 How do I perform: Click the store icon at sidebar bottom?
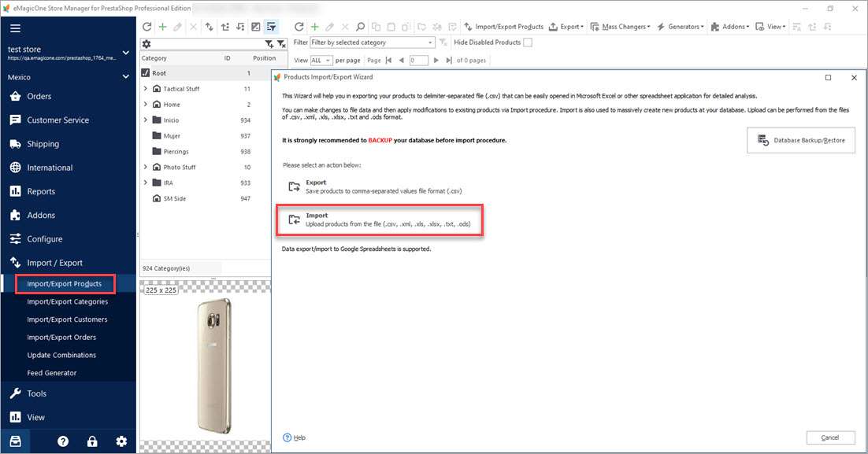pos(15,441)
